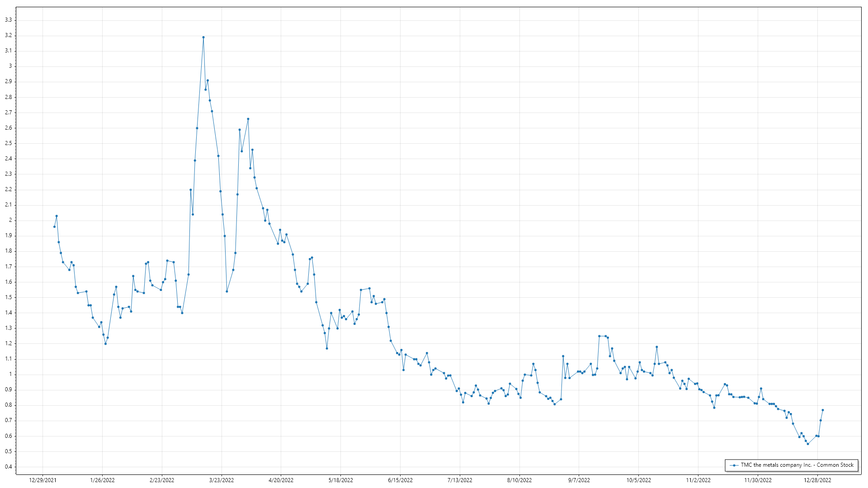Click the 0.4 y-axis tick label
This screenshot has height=488, width=868.
click(9, 467)
